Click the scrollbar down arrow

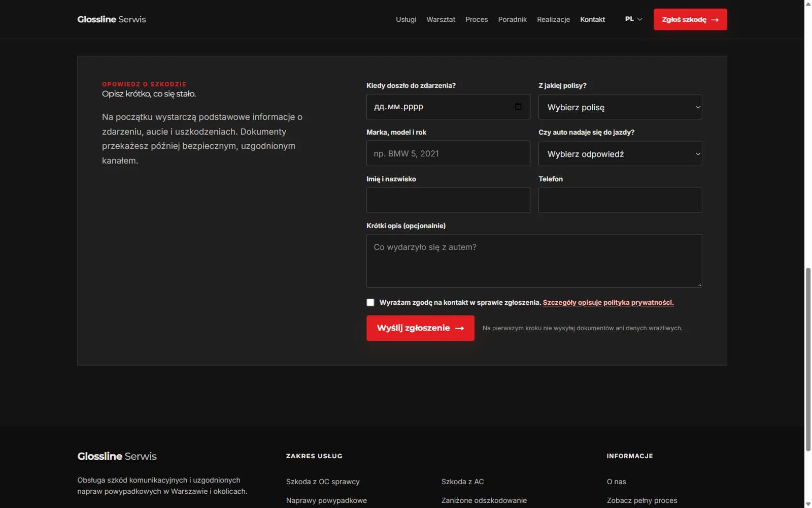[x=808, y=504]
